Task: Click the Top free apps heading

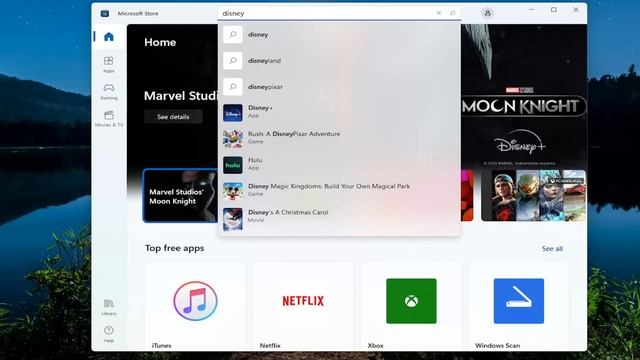Action: (175, 248)
